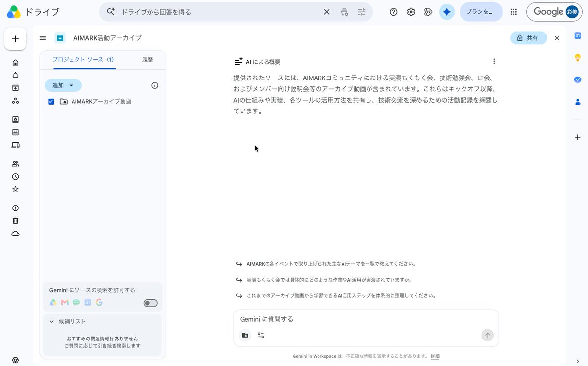Click the info icon in sources panel
Image resolution: width=588 pixels, height=366 pixels.
coord(155,85)
